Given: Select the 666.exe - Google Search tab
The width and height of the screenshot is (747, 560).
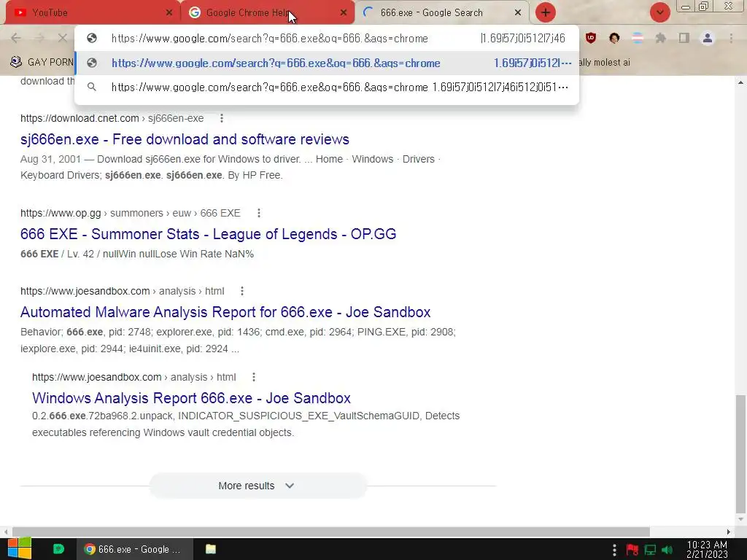Looking at the screenshot, I should tap(441, 12).
